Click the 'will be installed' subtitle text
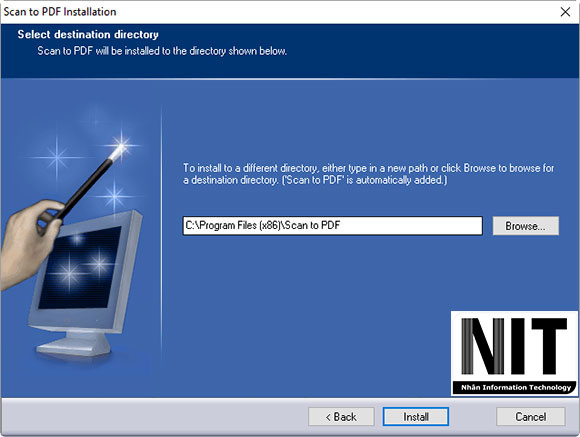580x437 pixels. [162, 51]
